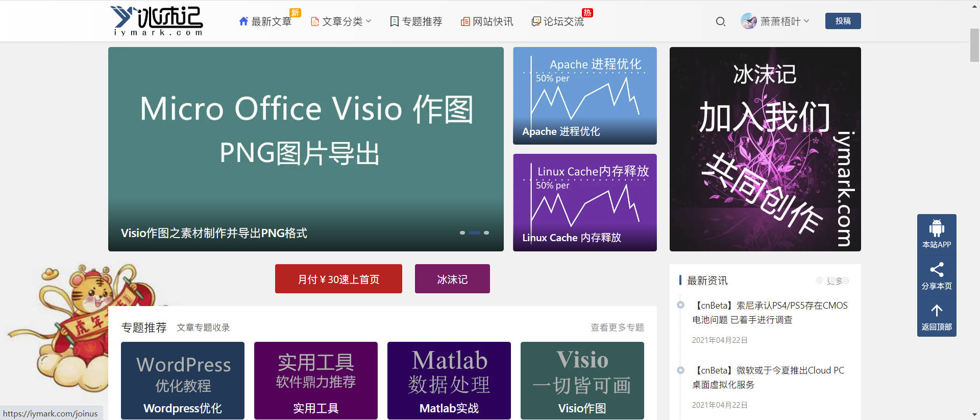The image size is (980, 420).
Task: Select the first carousel slide dot
Action: (462, 232)
